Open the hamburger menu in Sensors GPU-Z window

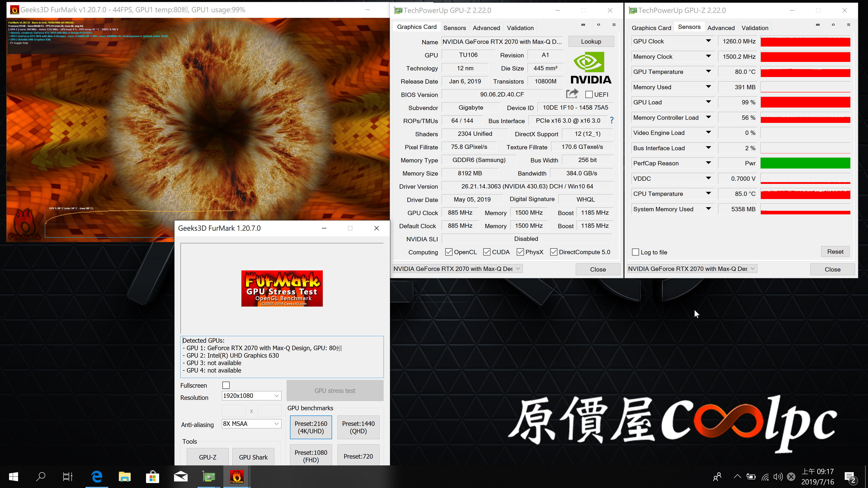849,25
